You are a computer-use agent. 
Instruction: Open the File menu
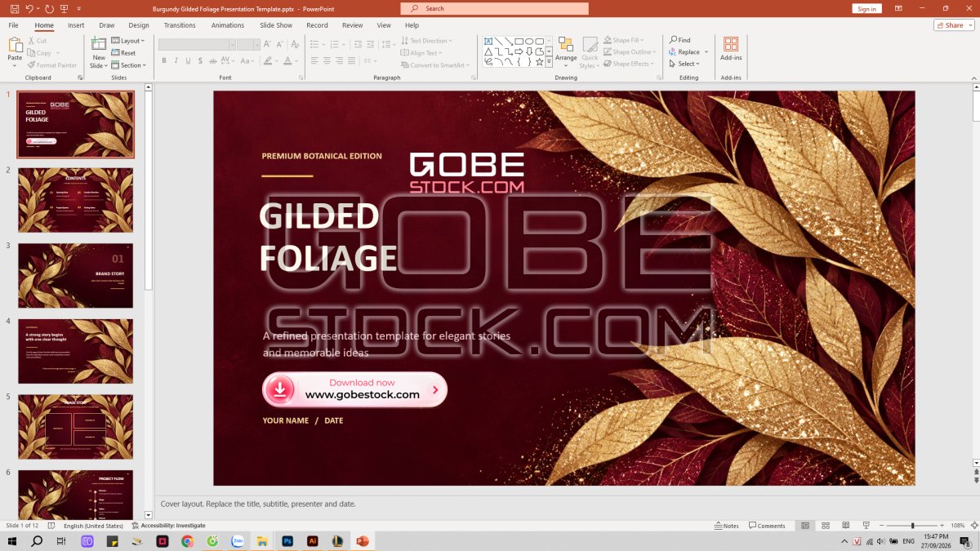click(14, 25)
